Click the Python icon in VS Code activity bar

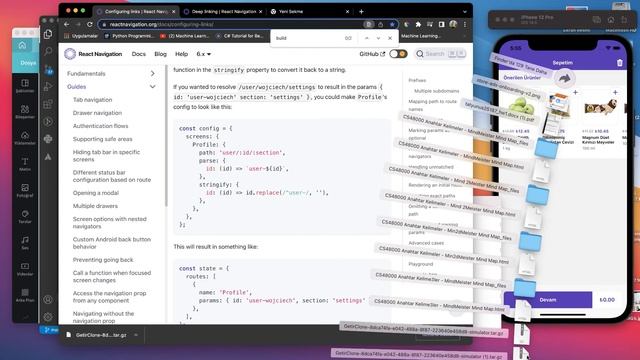pyautogui.click(x=48, y=139)
